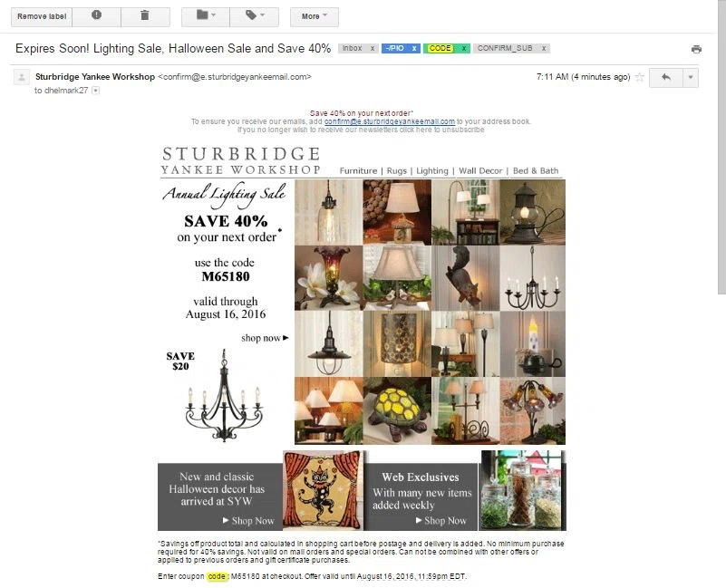Click the Remove label button
The height and width of the screenshot is (588, 726).
(42, 16)
